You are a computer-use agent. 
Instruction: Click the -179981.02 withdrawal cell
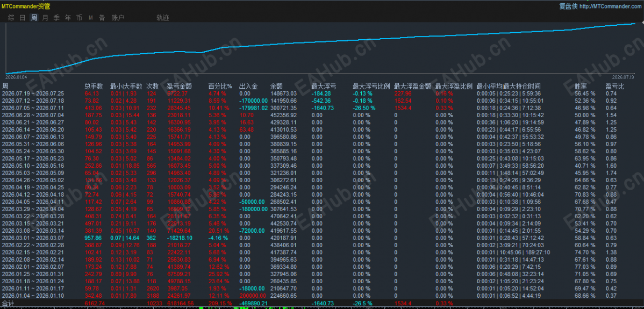(x=253, y=108)
